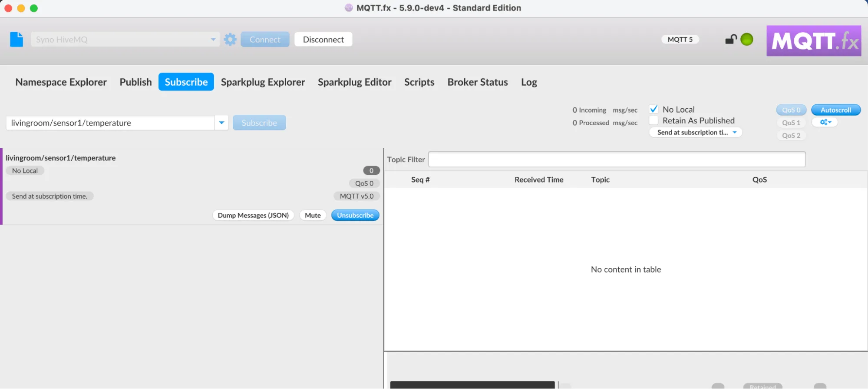Open connection settings gear icon
The width and height of the screenshot is (868, 389).
230,40
